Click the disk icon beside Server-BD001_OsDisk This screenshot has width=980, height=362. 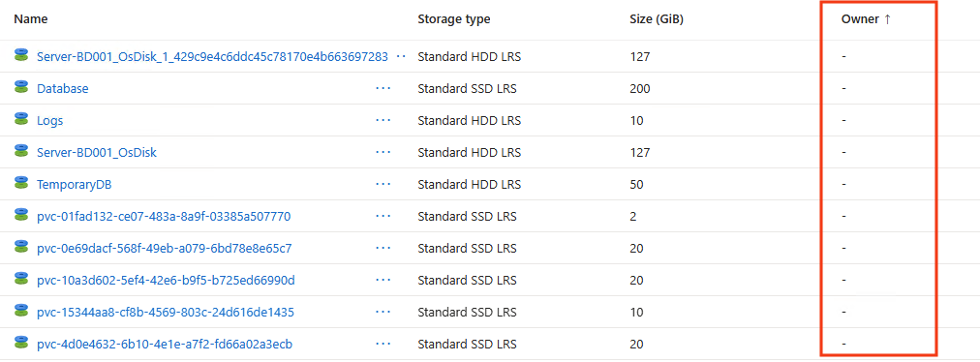click(22, 151)
